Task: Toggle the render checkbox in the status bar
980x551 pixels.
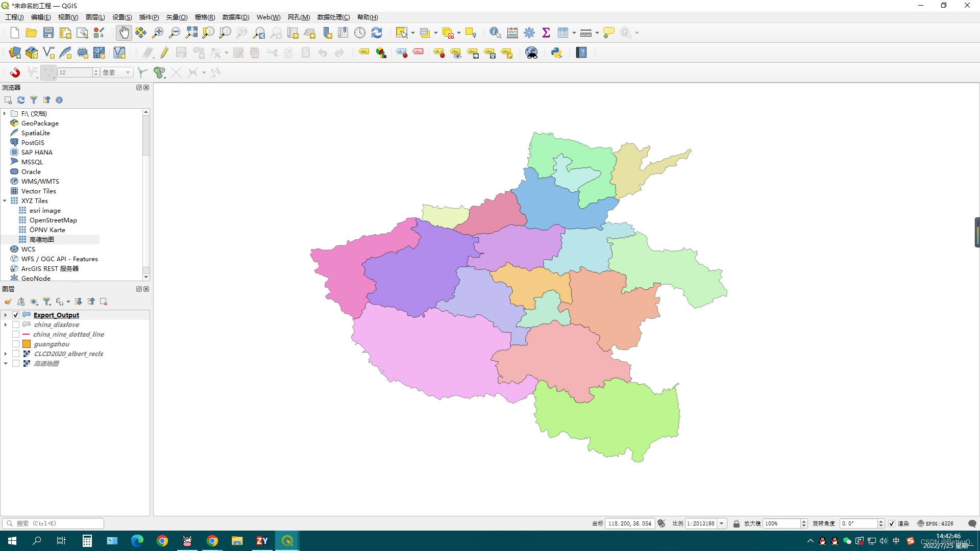Action: tap(892, 523)
